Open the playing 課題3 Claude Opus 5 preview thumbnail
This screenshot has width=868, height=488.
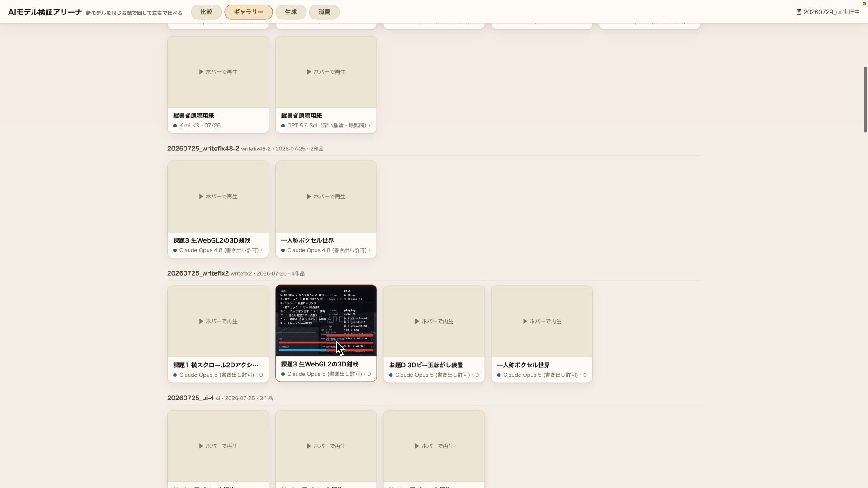326,320
